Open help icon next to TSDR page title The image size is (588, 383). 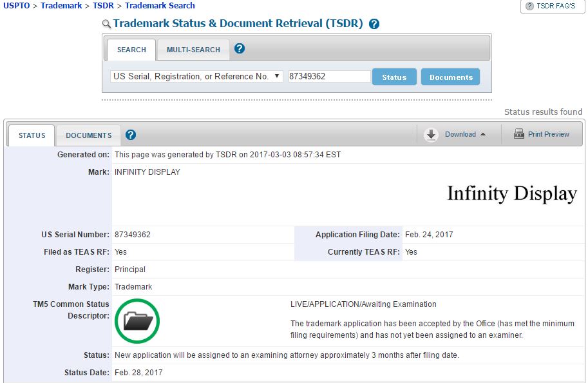coord(374,24)
